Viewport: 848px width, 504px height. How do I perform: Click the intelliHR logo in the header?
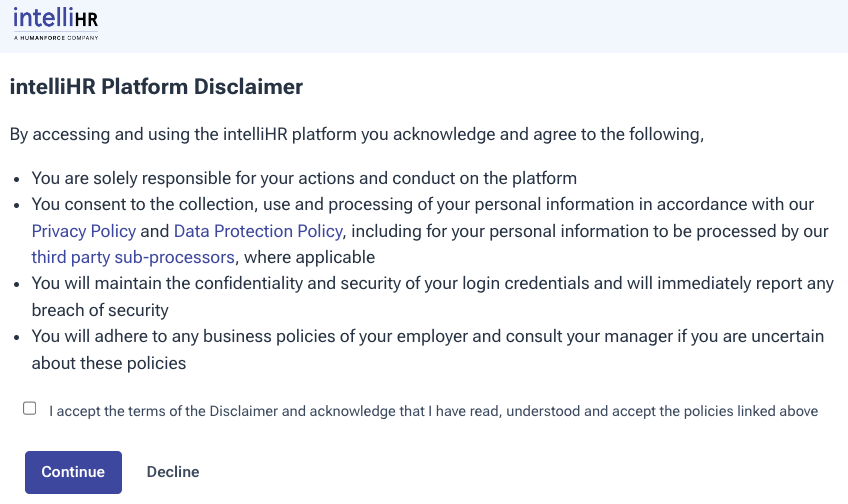(56, 18)
